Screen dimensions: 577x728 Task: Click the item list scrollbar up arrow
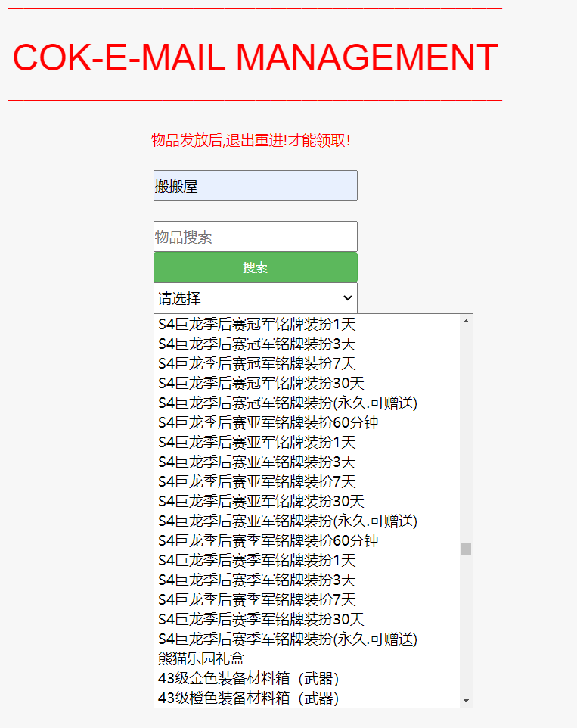pyautogui.click(x=466, y=321)
